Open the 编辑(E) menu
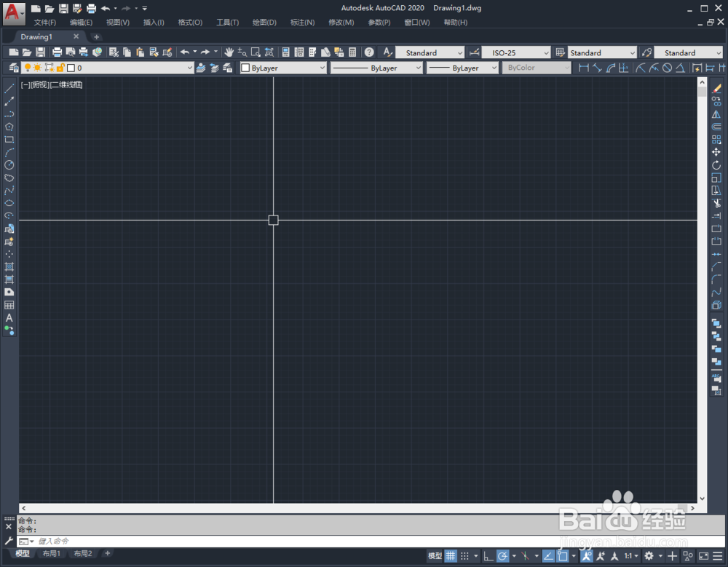 tap(81, 23)
